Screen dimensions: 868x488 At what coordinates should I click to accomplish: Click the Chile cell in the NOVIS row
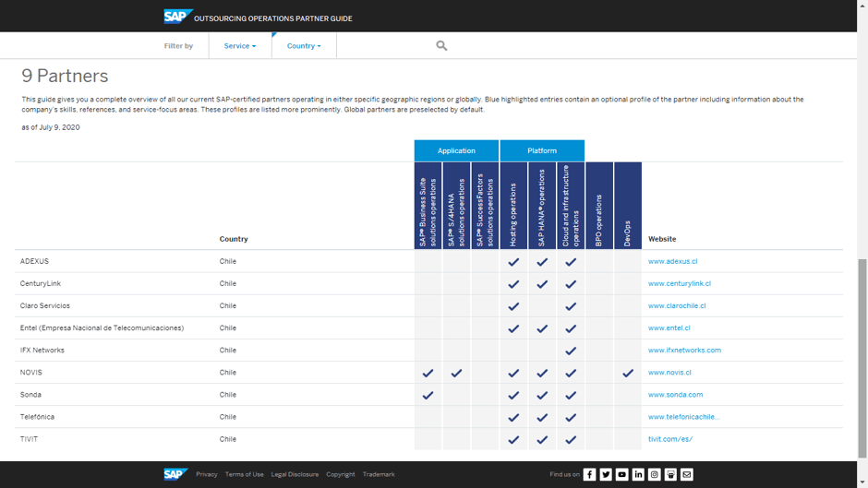[227, 373]
